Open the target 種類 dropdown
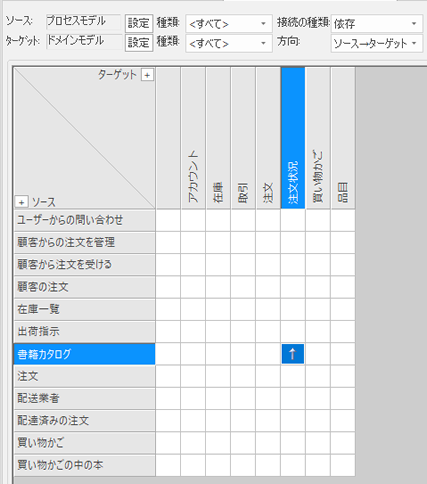The image size is (427, 484). tap(229, 43)
